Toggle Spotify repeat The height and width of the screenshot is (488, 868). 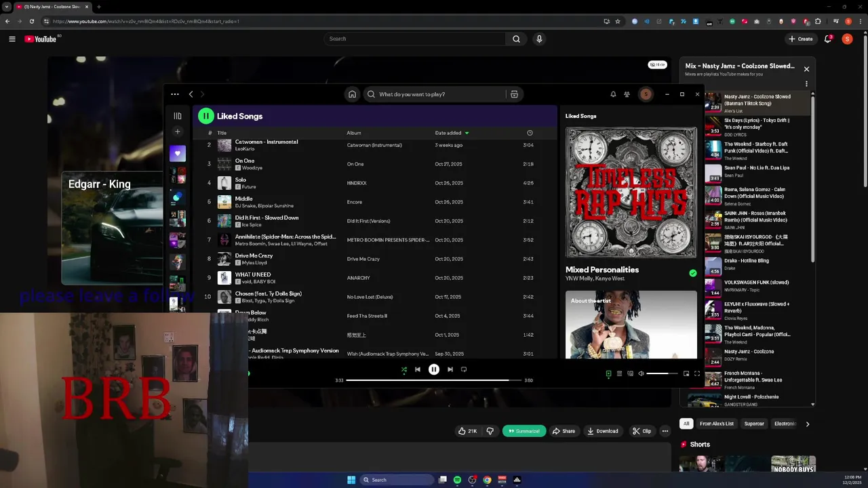pos(464,369)
